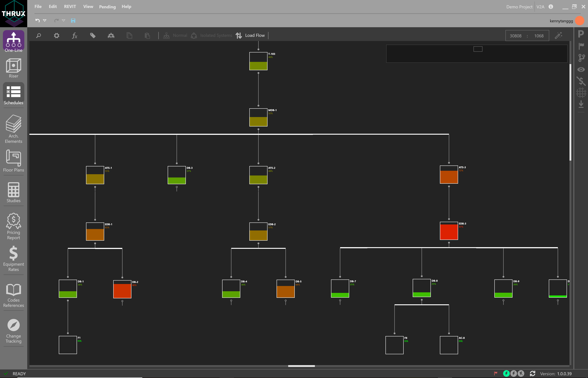Image resolution: width=588 pixels, height=378 pixels.
Task: Open the undo history dropdown arrow
Action: click(x=45, y=21)
